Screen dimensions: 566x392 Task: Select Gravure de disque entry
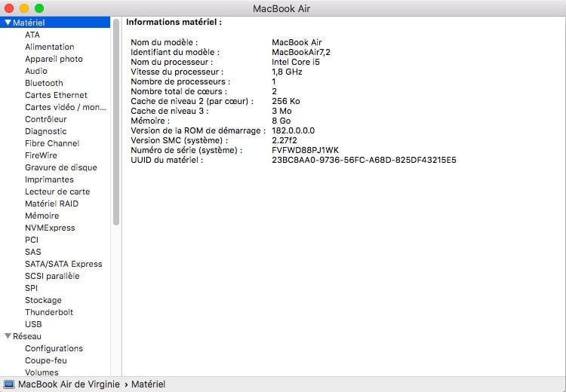click(61, 167)
